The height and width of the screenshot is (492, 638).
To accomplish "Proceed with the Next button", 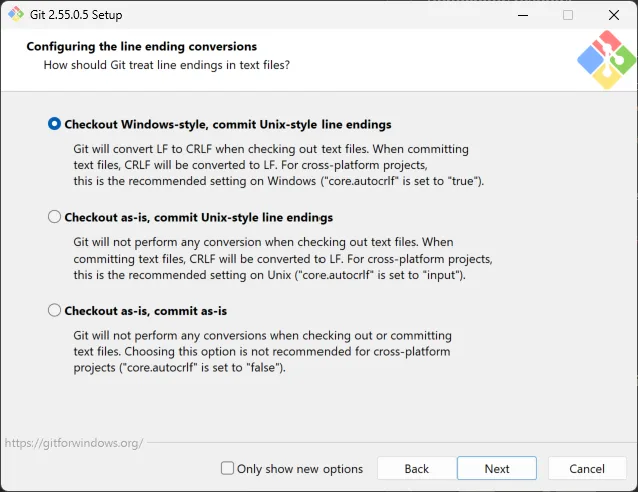I will (497, 468).
